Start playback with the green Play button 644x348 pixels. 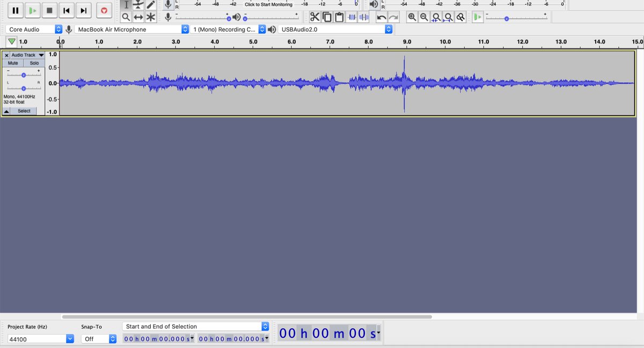coord(33,10)
